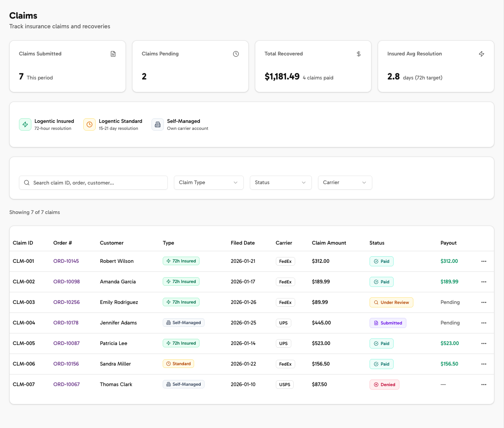Open the actions menu for CLM-007
The image size is (504, 428).
(483, 384)
